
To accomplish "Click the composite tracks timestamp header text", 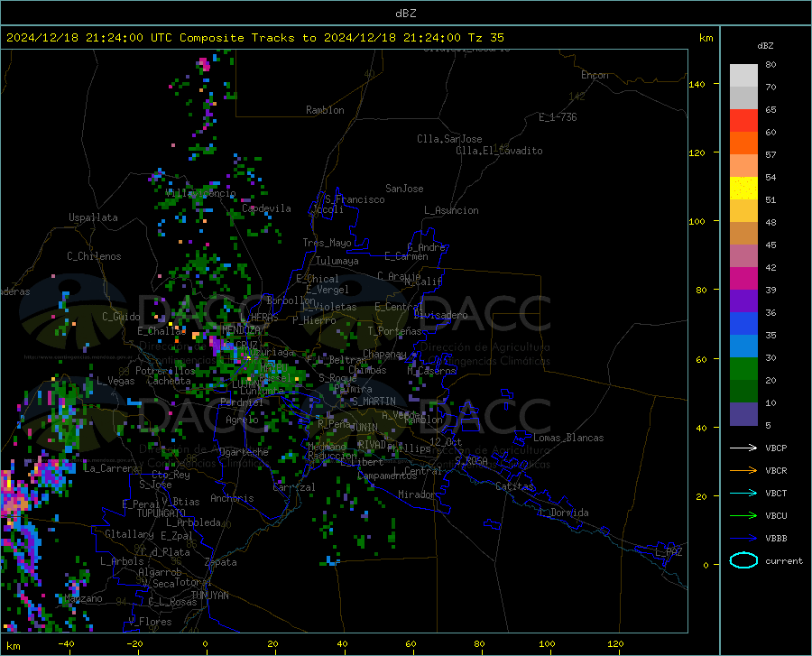I will [x=255, y=38].
